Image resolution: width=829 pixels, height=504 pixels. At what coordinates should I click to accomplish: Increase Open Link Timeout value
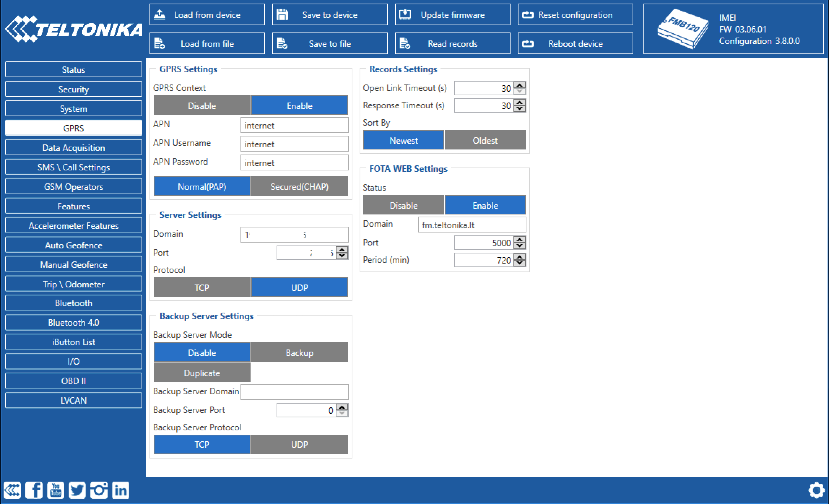[x=520, y=85]
